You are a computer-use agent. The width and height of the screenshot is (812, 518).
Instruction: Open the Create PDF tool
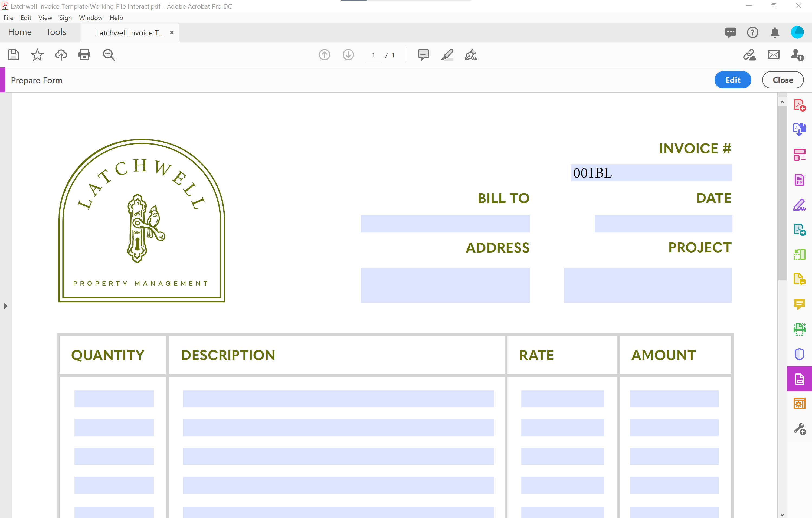(800, 105)
